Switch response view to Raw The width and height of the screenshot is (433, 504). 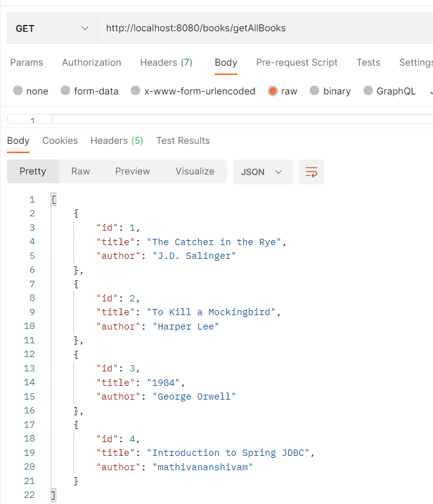[80, 171]
